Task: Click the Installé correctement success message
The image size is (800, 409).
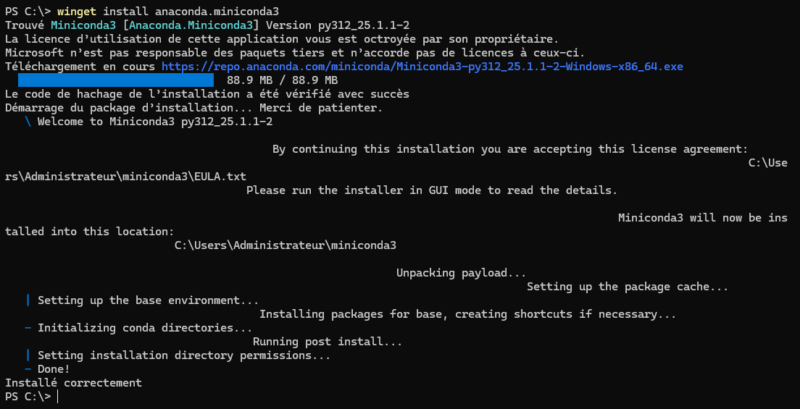Action: [73, 383]
